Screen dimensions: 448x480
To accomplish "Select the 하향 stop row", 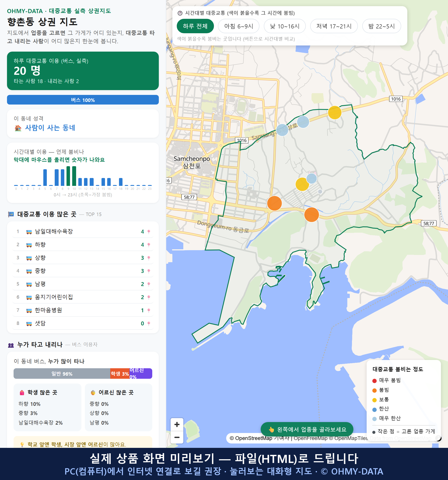I will 83,244.
